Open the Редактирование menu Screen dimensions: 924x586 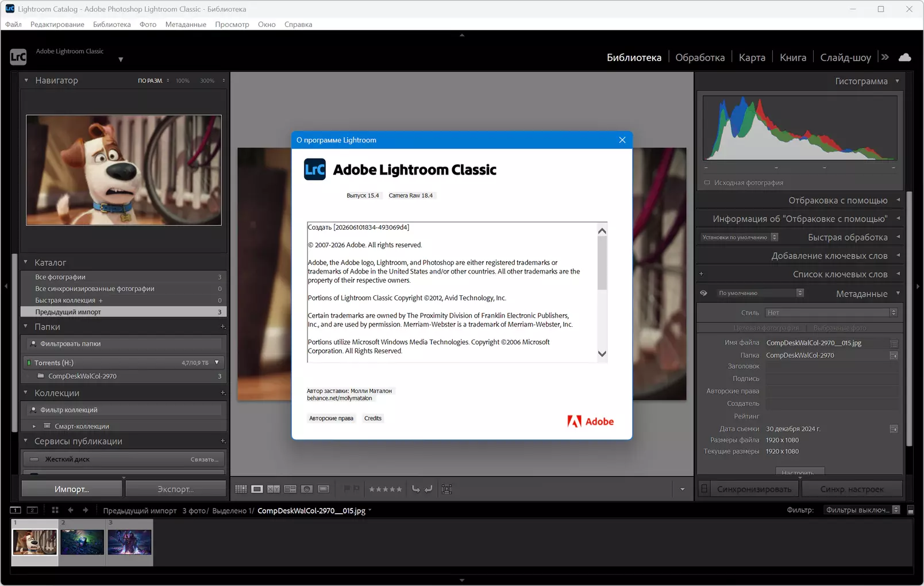[x=57, y=24]
